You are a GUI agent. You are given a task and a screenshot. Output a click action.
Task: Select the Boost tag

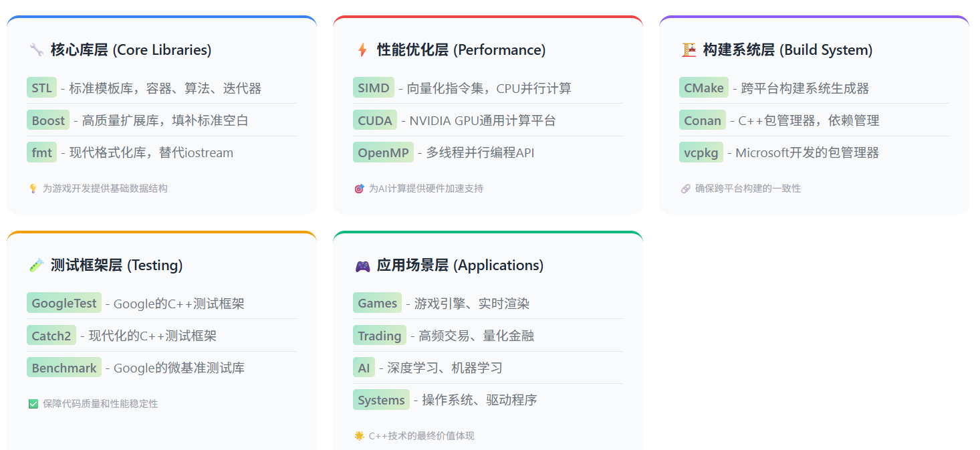(48, 120)
